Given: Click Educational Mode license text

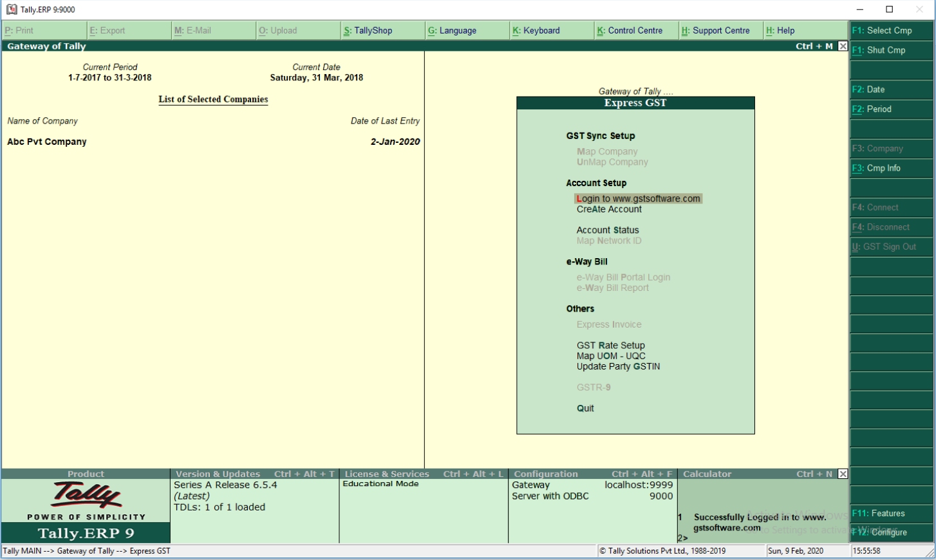Looking at the screenshot, I should [x=380, y=484].
